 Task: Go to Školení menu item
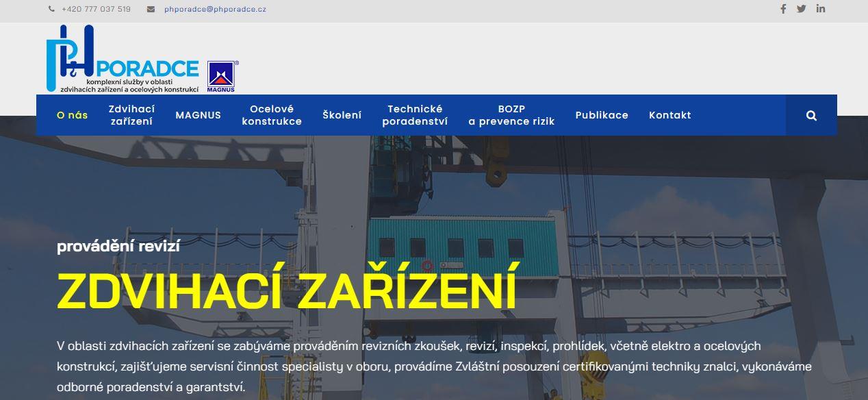coord(342,115)
